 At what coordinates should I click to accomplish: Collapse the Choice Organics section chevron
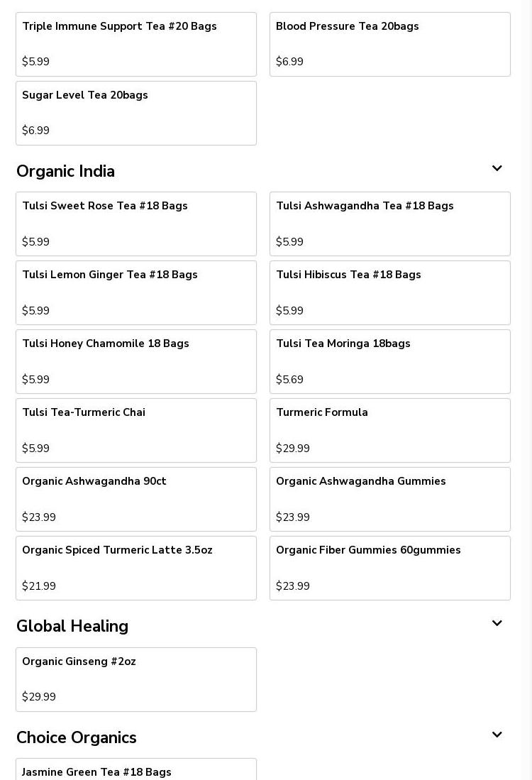coord(497,735)
